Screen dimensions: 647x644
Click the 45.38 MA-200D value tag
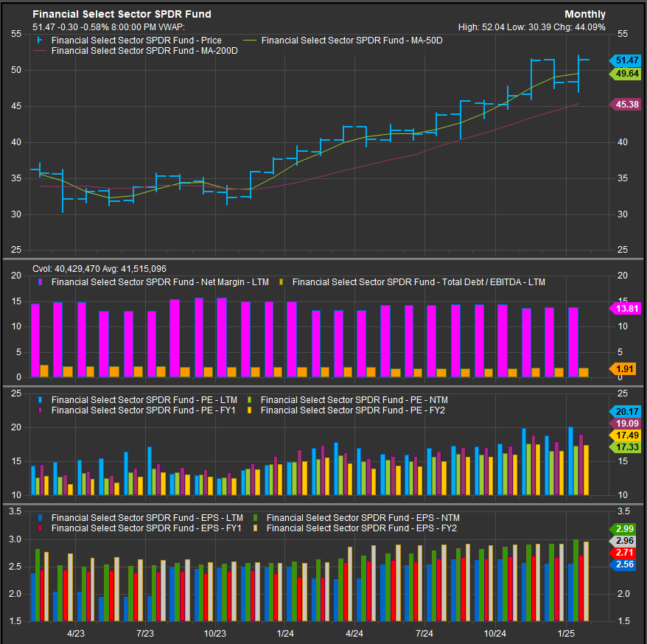click(x=625, y=105)
